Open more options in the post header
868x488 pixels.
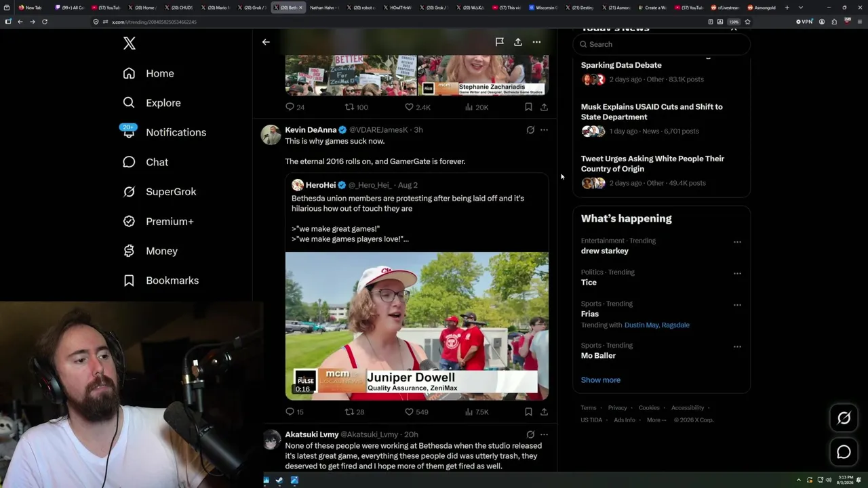click(x=536, y=42)
